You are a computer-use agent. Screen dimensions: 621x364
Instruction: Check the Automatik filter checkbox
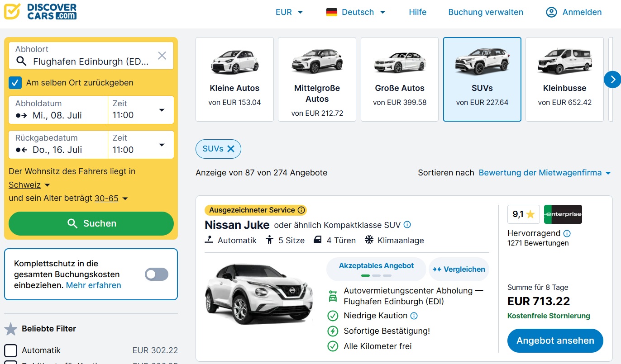(11, 350)
